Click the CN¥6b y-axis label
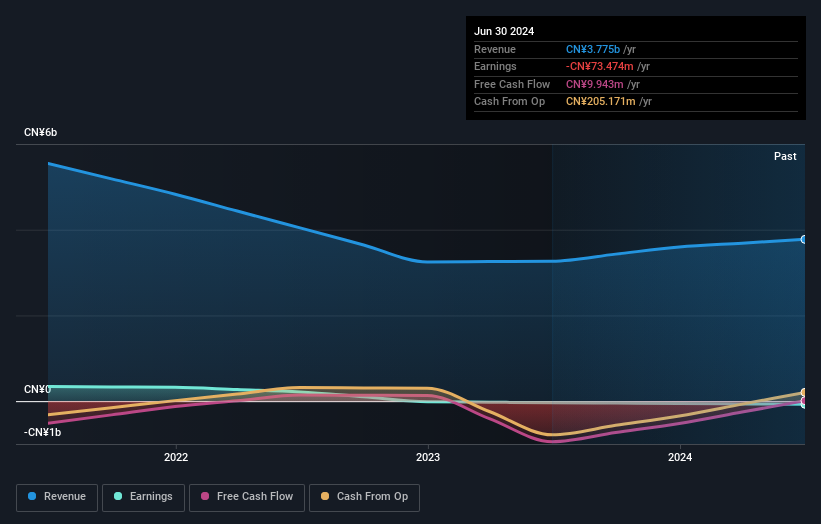 click(40, 132)
